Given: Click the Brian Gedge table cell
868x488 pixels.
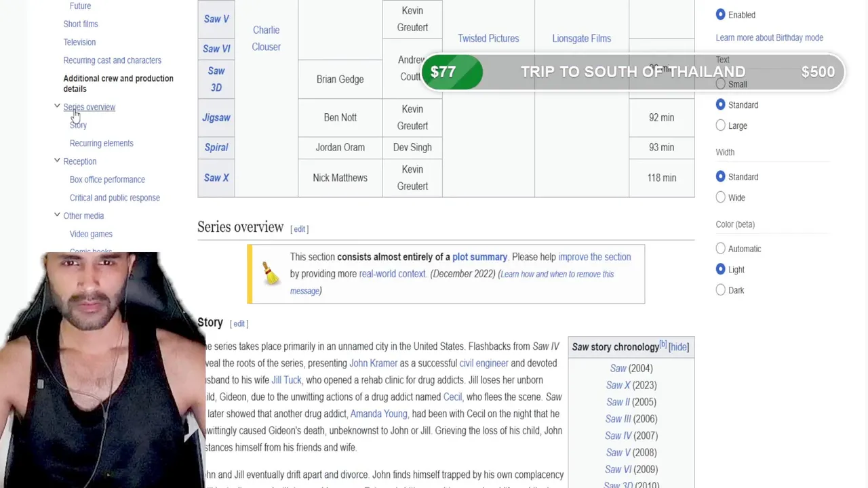Looking at the screenshot, I should (x=340, y=79).
